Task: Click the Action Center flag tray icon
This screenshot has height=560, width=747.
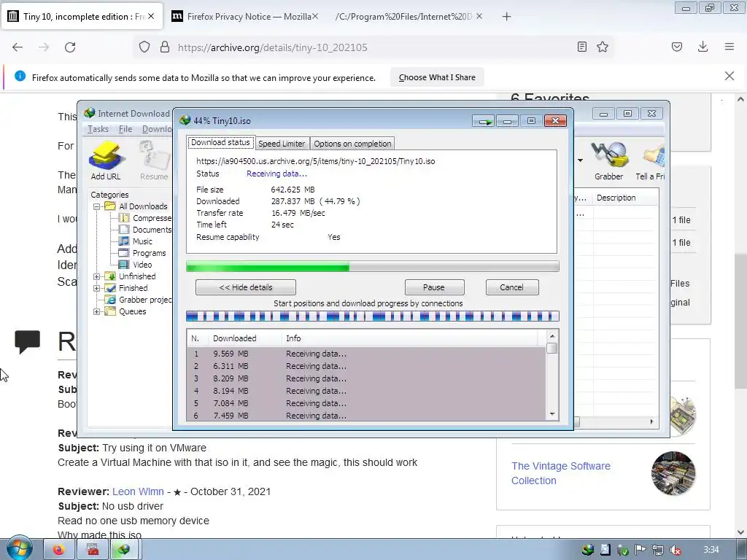Action: [x=640, y=551]
